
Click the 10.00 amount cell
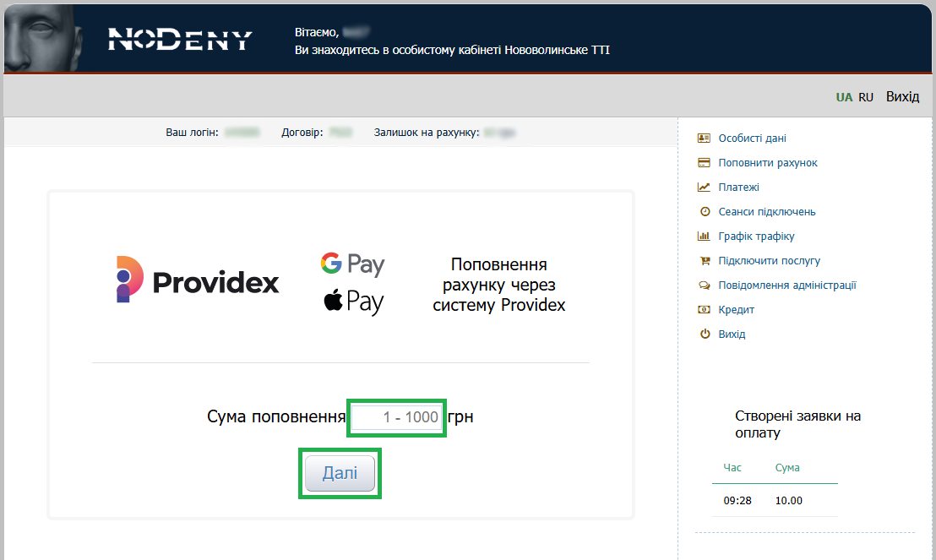tap(788, 500)
